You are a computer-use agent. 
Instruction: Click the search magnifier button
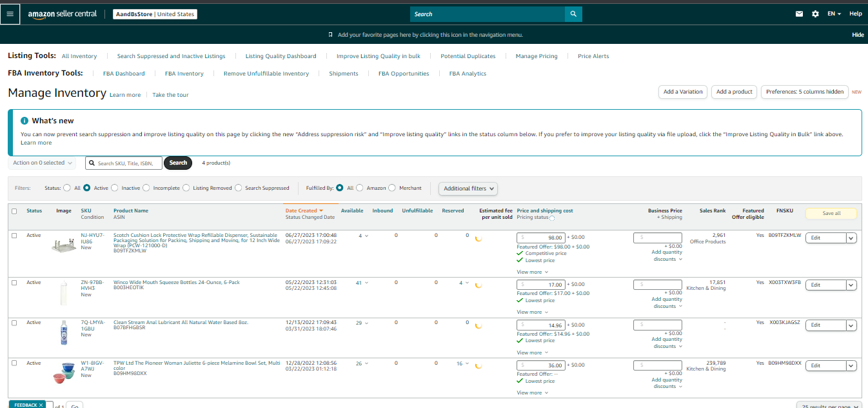click(573, 14)
